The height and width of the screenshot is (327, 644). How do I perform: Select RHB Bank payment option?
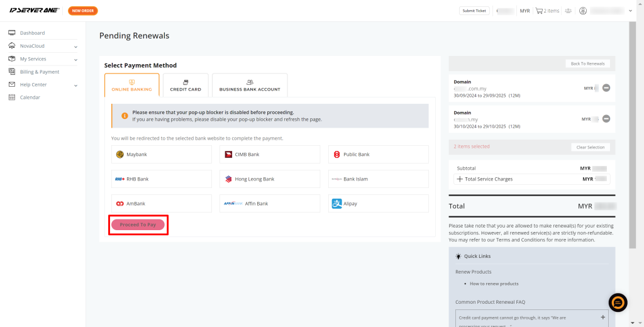point(162,179)
